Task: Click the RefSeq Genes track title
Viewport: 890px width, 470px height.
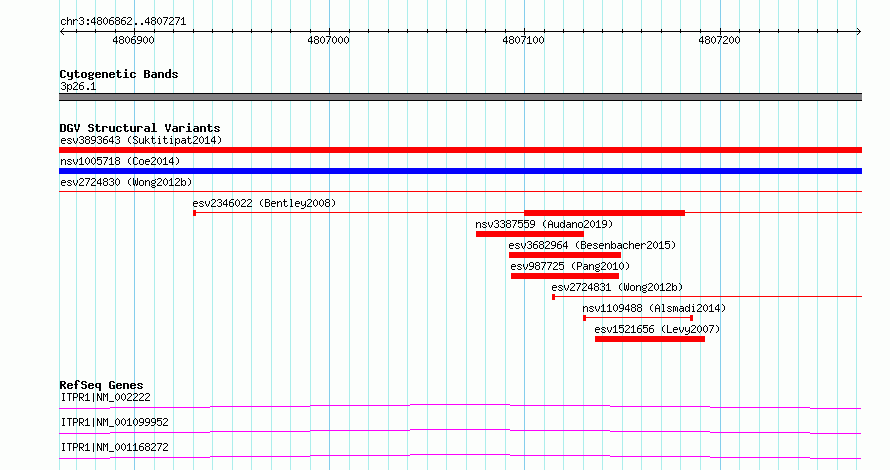Action: click(101, 385)
